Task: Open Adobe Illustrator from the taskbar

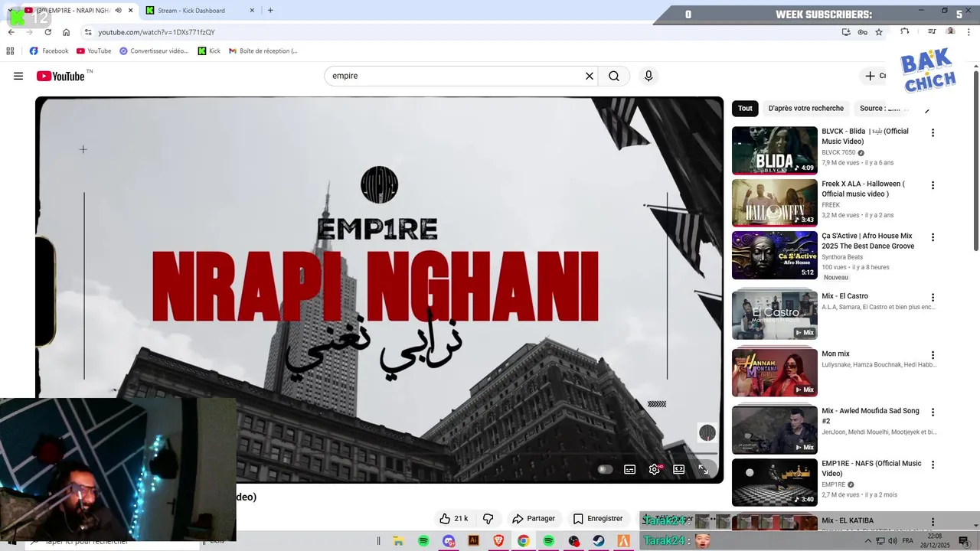Action: pyautogui.click(x=473, y=541)
